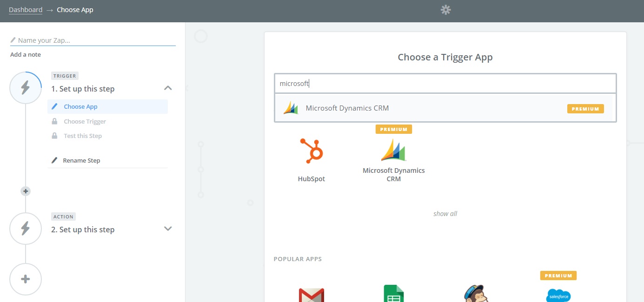The width and height of the screenshot is (644, 302).
Task: Click '2. Set up this step' title
Action: coord(83,230)
